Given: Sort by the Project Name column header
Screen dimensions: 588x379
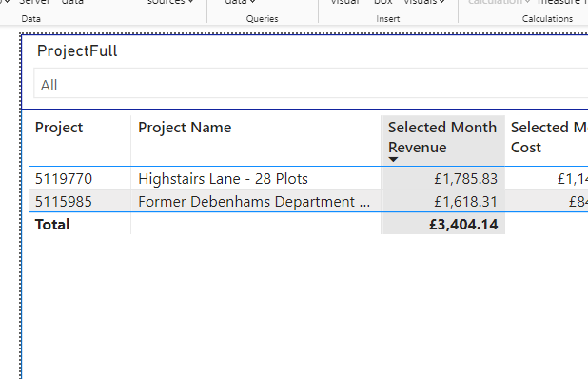Looking at the screenshot, I should pyautogui.click(x=185, y=128).
